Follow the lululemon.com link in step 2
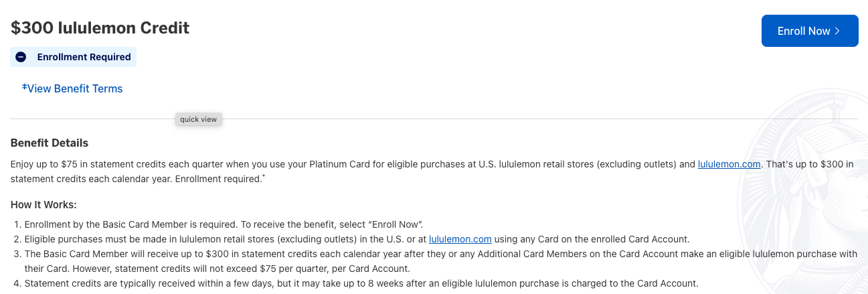Viewport: 868px width, 294px height. pos(460,238)
